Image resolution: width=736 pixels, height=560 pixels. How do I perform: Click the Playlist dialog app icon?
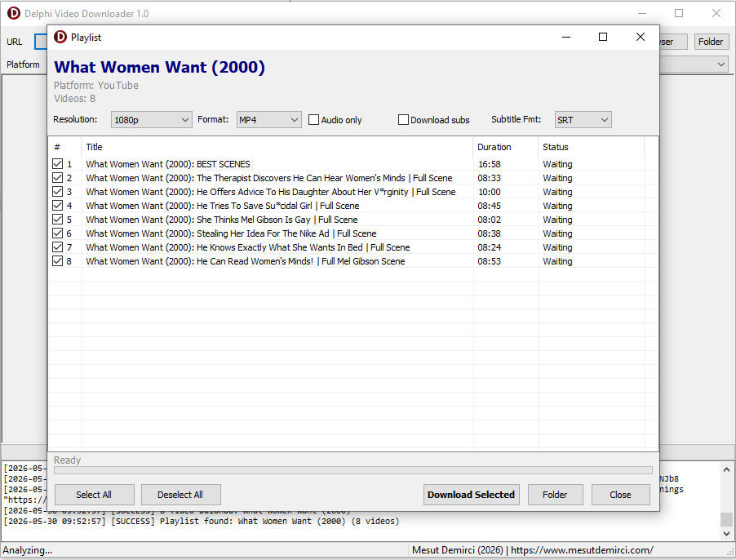[x=60, y=37]
